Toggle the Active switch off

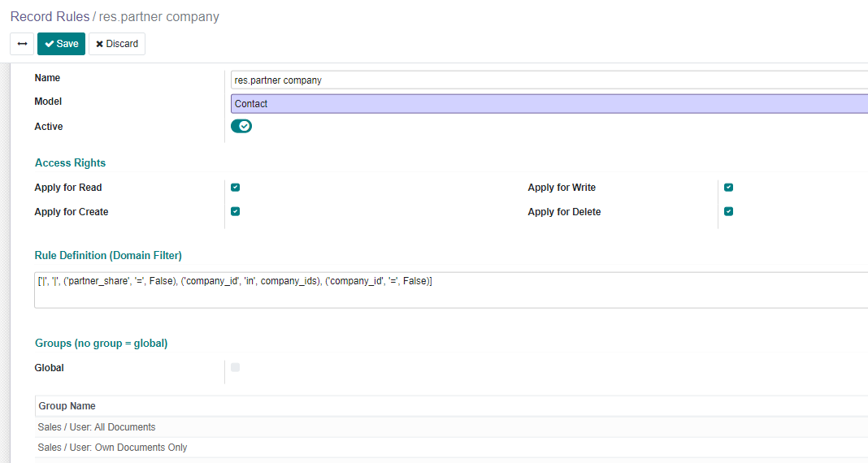[x=241, y=126]
